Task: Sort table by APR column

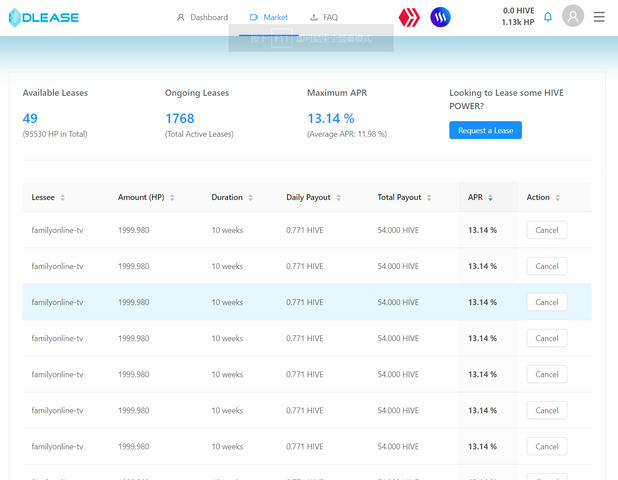Action: tap(480, 198)
